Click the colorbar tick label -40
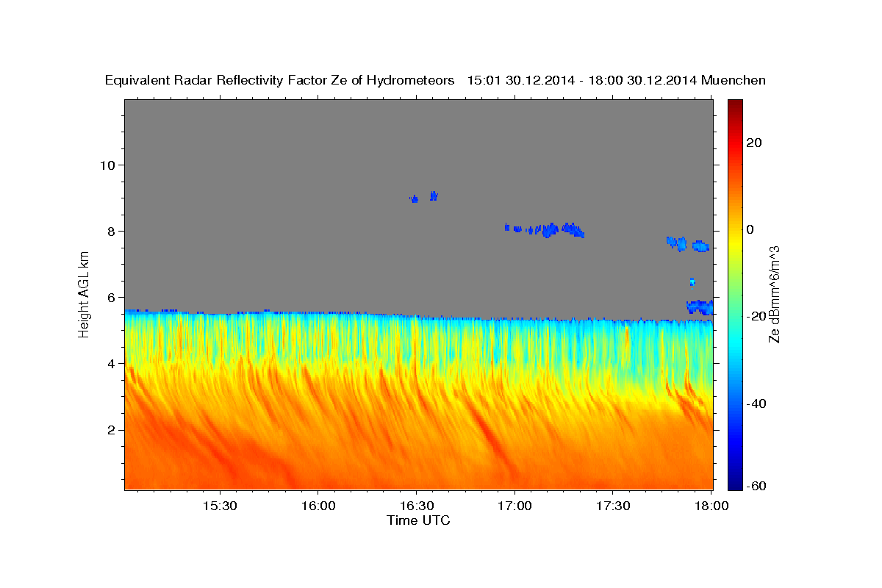This screenshot has height=588, width=882. click(x=756, y=403)
